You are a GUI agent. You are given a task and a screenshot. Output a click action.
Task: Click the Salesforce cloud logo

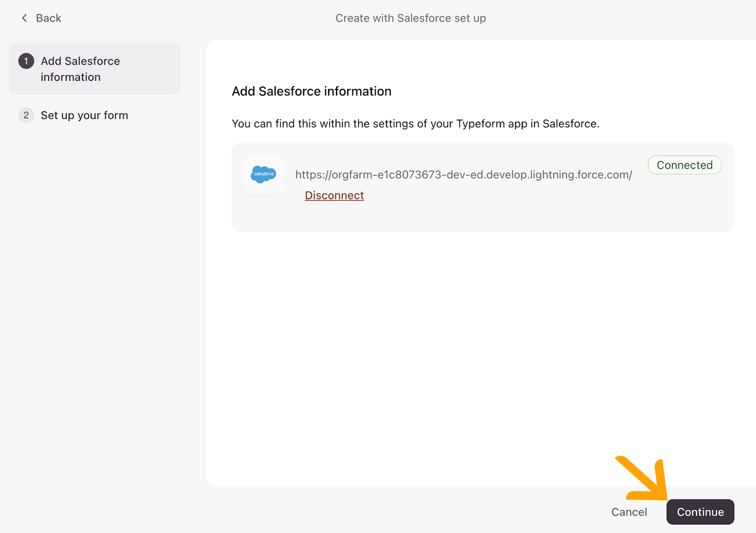tap(263, 174)
